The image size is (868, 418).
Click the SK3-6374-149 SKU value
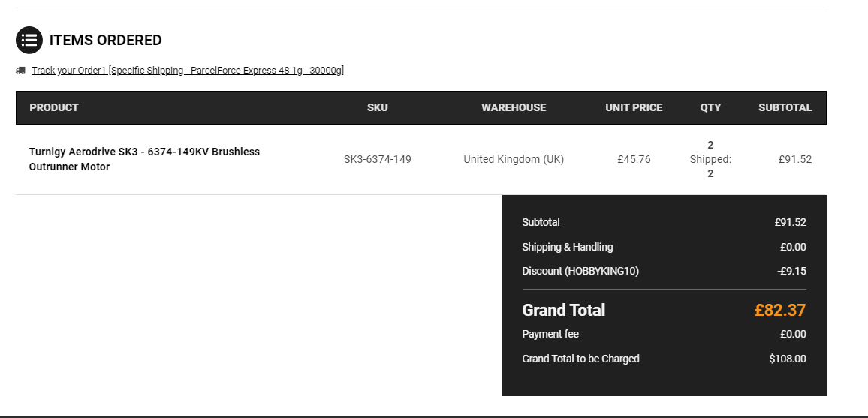[378, 159]
